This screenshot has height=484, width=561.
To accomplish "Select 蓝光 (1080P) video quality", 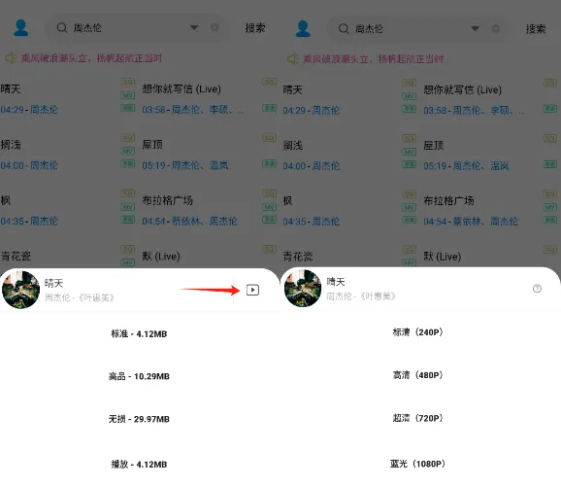I will pos(418,464).
